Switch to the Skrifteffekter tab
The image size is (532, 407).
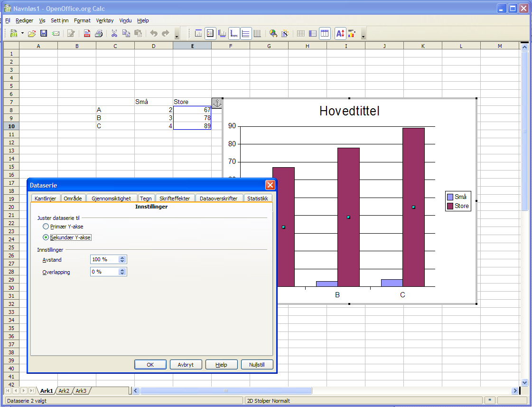coord(175,198)
